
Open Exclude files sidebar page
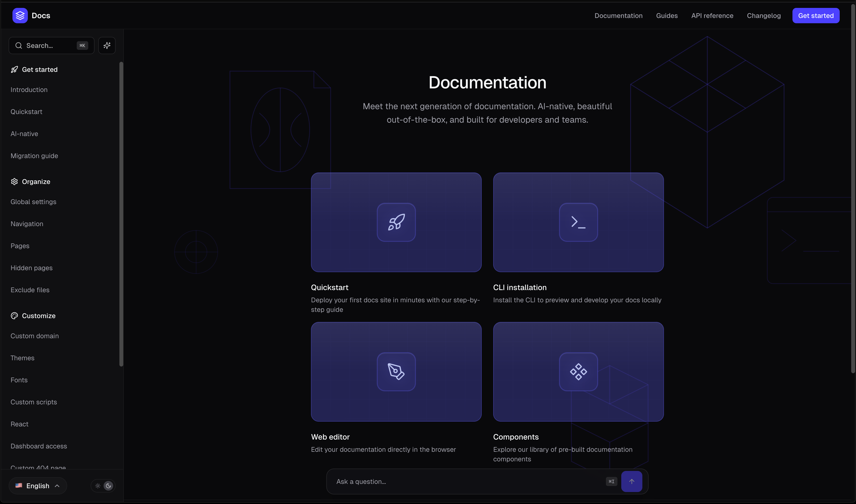click(30, 290)
